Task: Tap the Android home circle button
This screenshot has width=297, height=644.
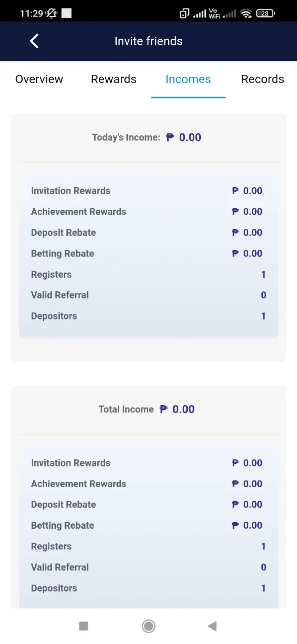Action: (148, 626)
